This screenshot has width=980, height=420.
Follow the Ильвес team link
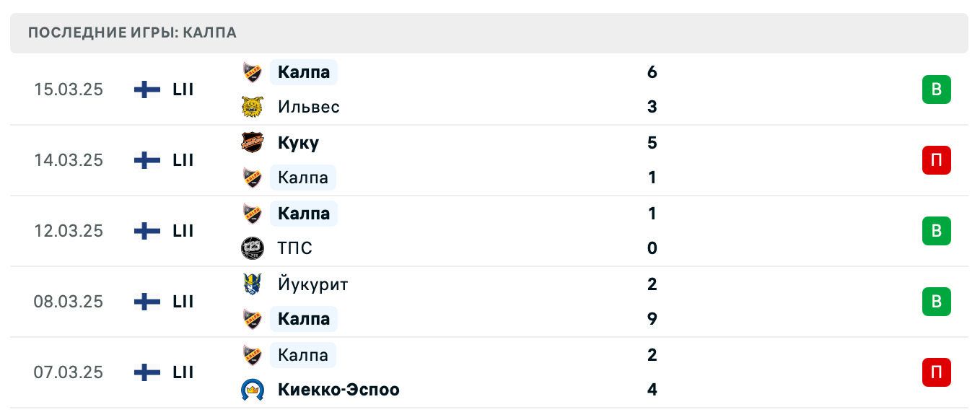[x=306, y=106]
